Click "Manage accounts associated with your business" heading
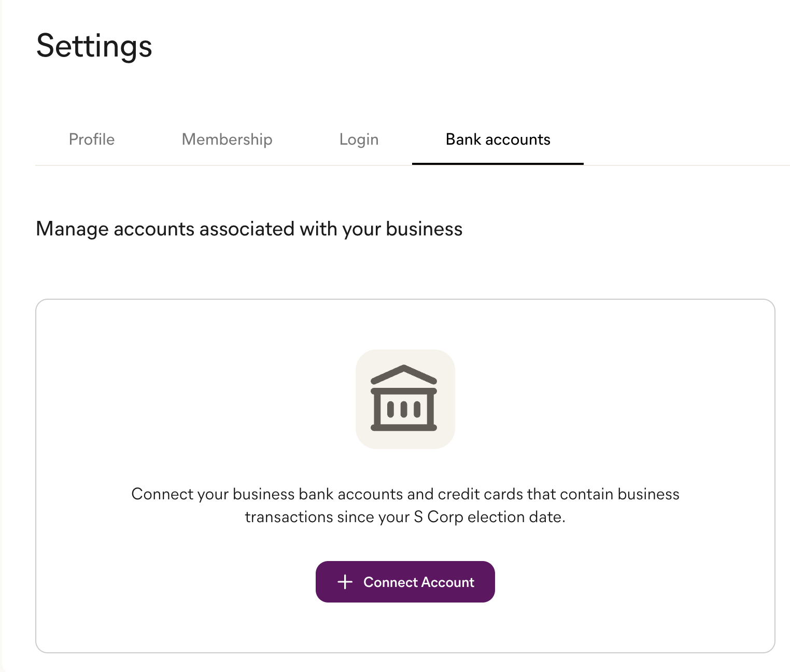The image size is (790, 672). point(249,229)
